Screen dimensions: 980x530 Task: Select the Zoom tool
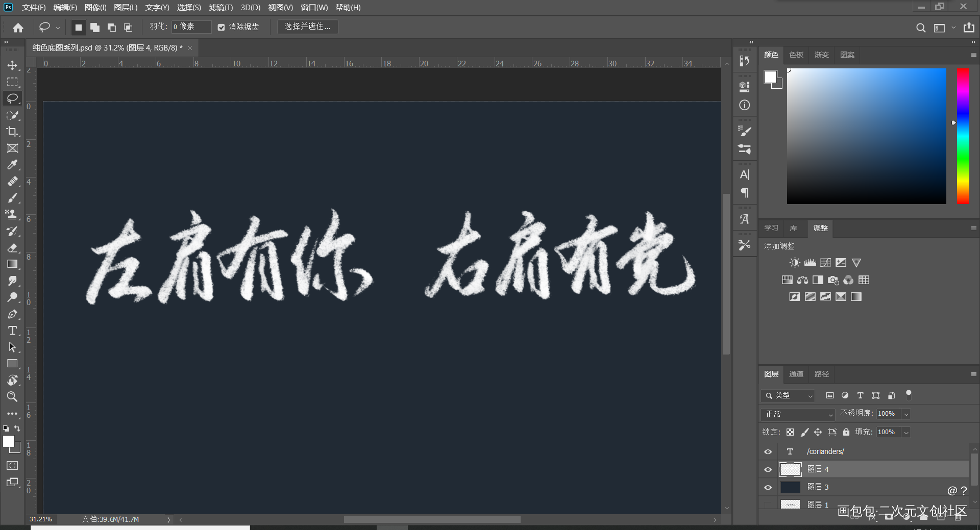(x=12, y=397)
